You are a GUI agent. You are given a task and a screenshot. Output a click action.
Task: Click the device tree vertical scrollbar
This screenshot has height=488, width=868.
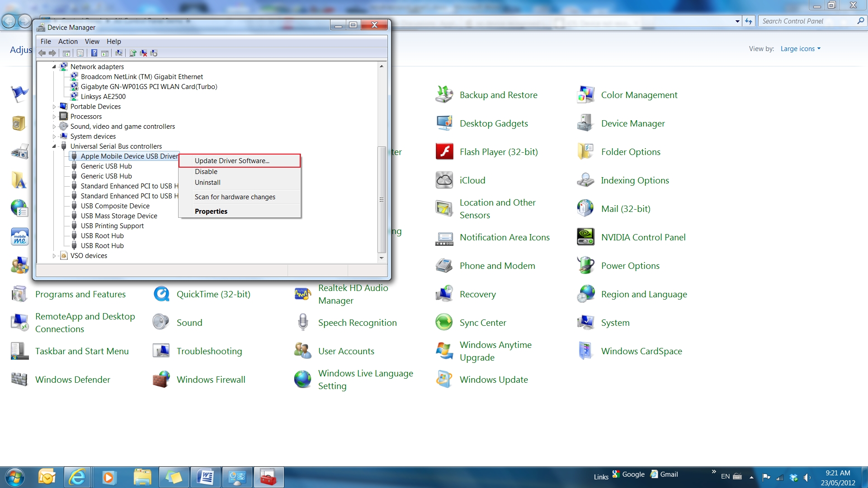[x=382, y=199]
